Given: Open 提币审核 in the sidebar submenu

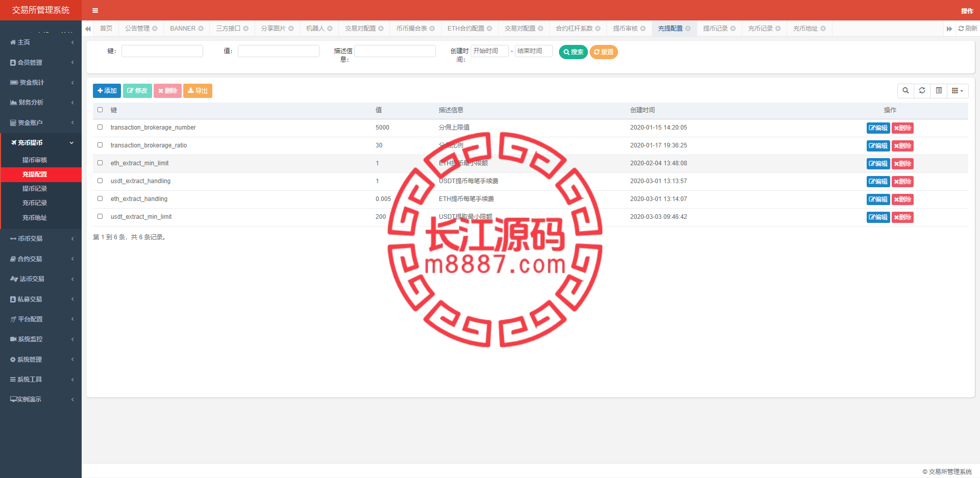Looking at the screenshot, I should click(35, 160).
